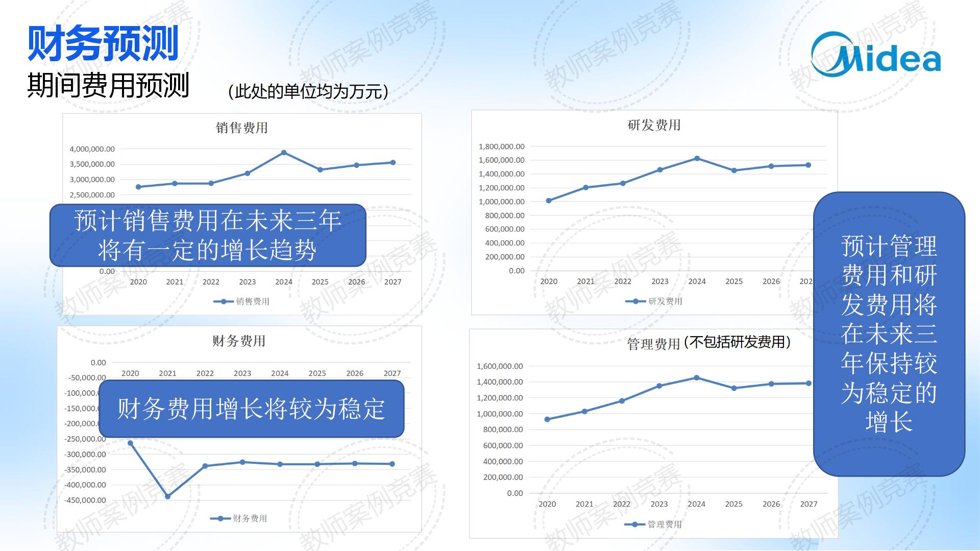Select the callout 财务费用增长将较为稳定

click(x=251, y=409)
